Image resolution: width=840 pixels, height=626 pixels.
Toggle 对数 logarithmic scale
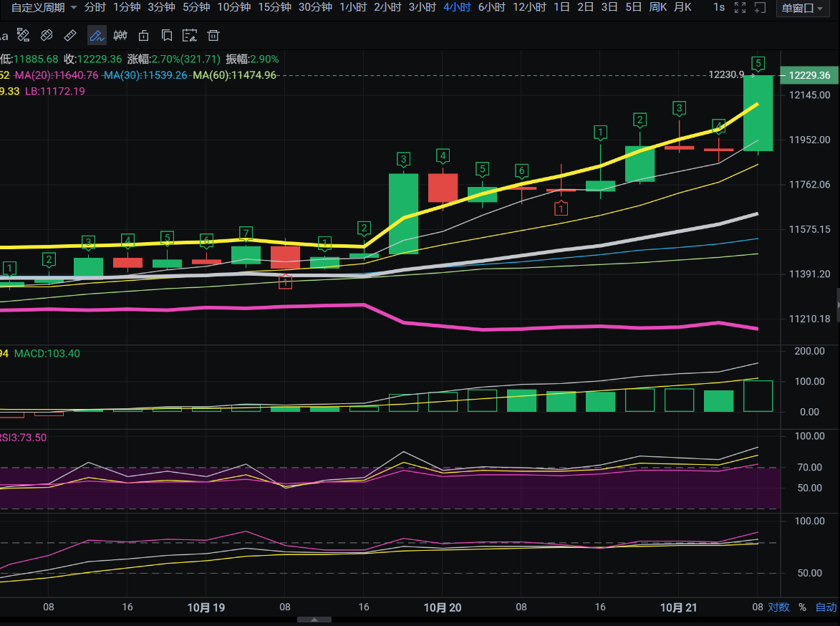[x=778, y=607]
